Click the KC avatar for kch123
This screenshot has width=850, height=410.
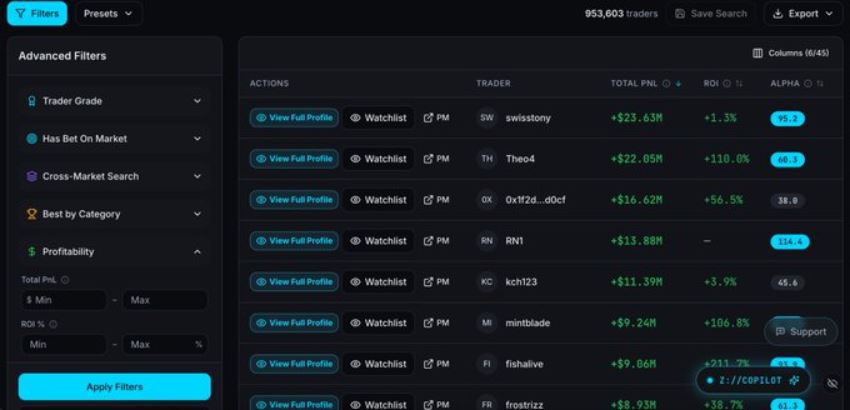click(x=487, y=282)
